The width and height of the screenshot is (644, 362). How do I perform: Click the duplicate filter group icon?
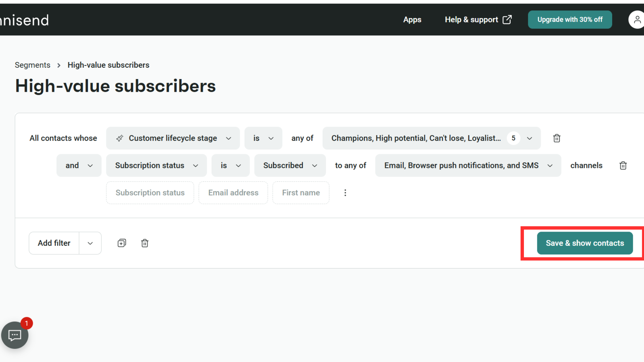click(x=122, y=243)
